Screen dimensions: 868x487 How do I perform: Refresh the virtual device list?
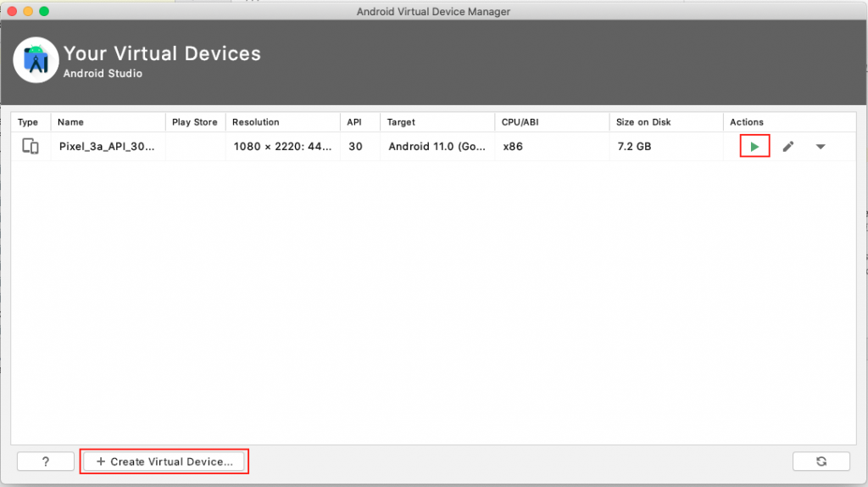click(x=821, y=462)
